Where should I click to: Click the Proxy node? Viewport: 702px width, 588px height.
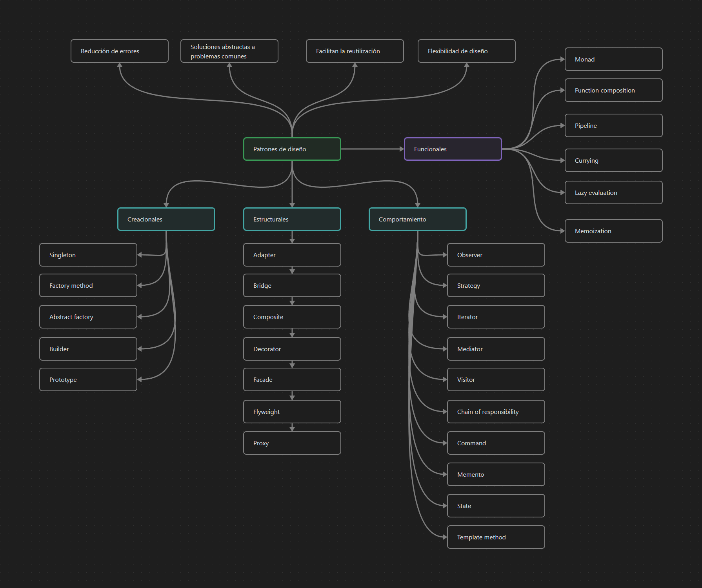tap(292, 443)
